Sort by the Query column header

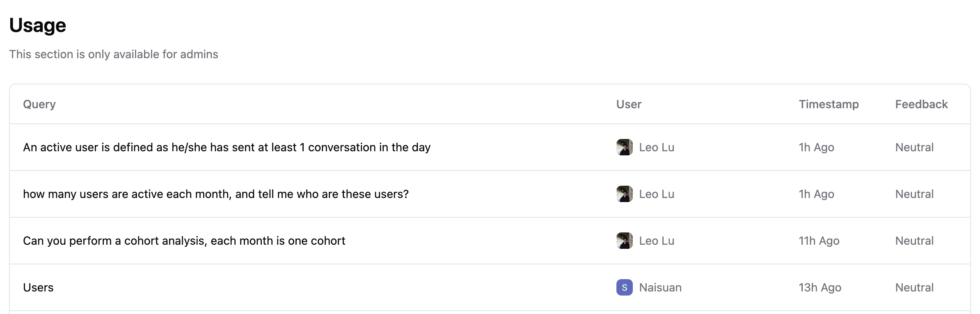point(39,104)
